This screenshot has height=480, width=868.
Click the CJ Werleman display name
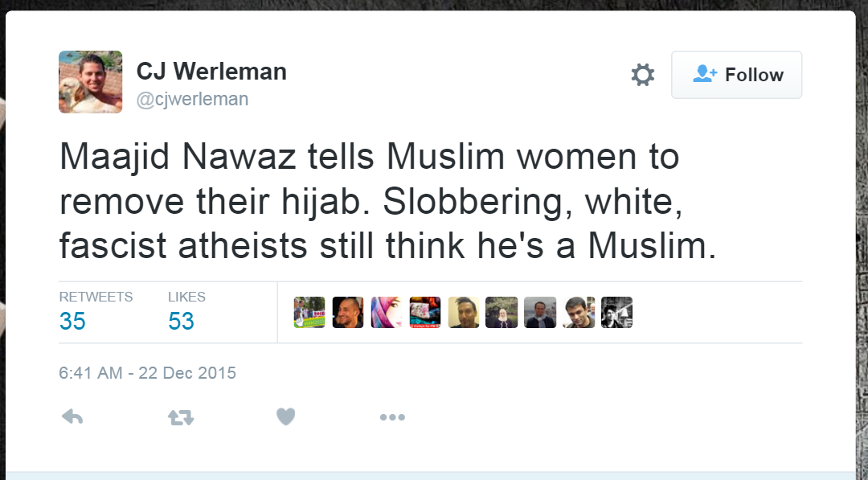click(211, 71)
